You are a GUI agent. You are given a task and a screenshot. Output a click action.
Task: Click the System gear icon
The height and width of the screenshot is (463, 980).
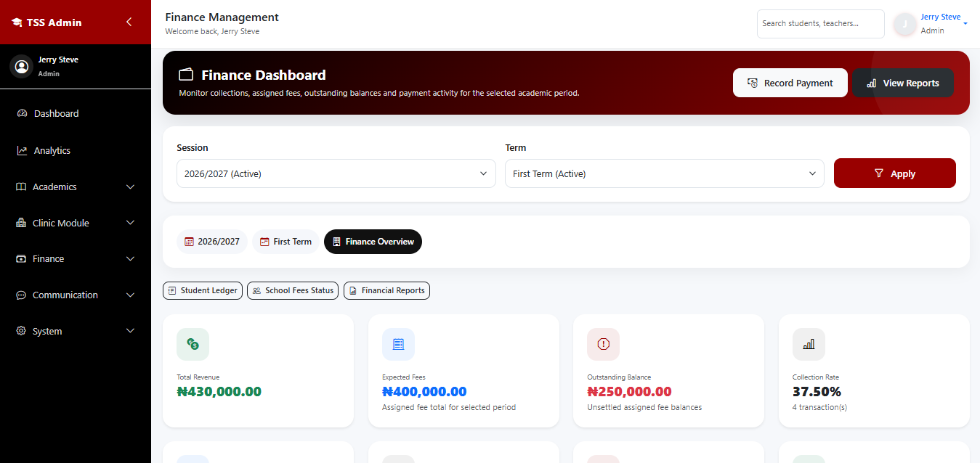click(21, 331)
